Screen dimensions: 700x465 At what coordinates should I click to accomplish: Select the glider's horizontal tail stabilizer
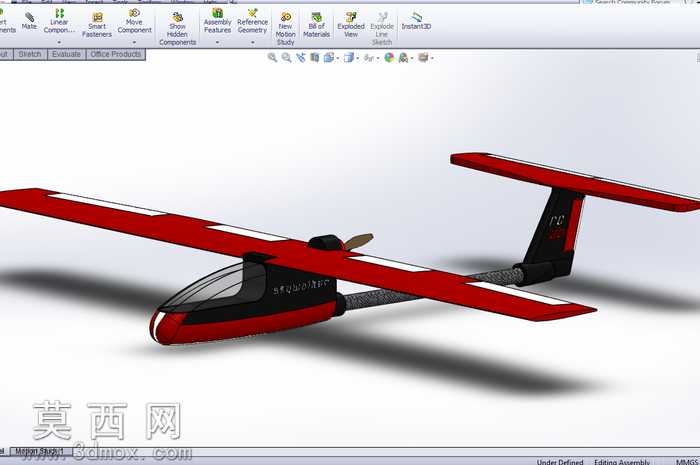pyautogui.click(x=576, y=182)
